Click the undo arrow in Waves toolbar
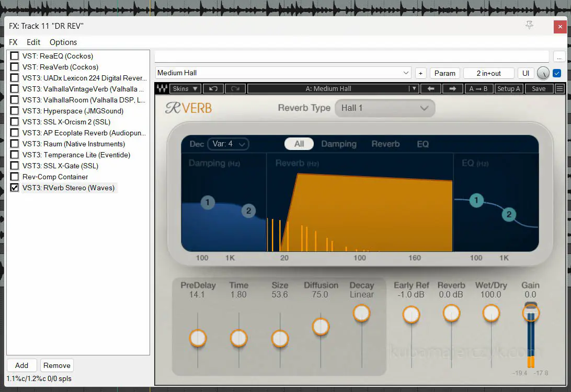The image size is (571, 392). pyautogui.click(x=213, y=89)
